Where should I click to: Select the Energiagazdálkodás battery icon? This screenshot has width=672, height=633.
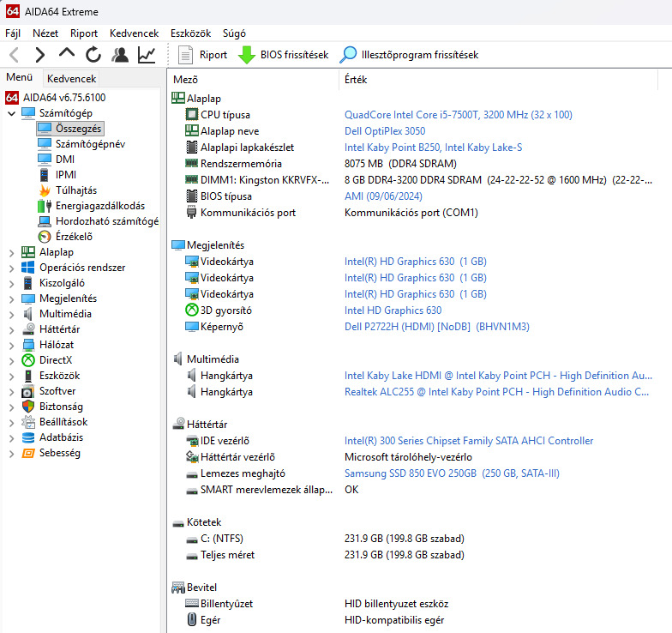point(45,206)
